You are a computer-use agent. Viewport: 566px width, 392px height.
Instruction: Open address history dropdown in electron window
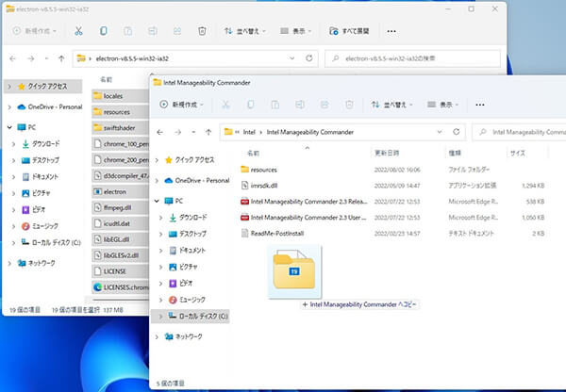point(292,58)
